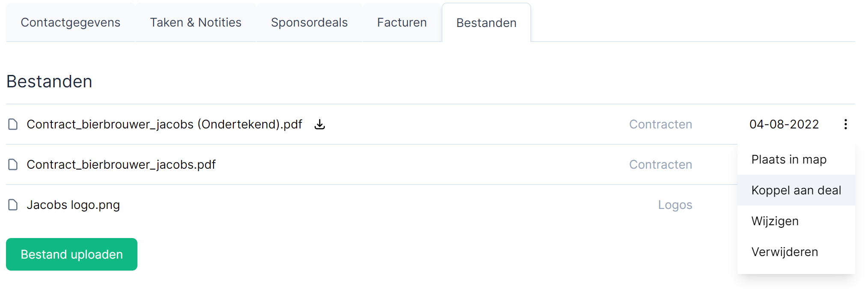Click the Contracten category label of the signed contract
Viewport: 868px width, 289px height.
(x=660, y=124)
